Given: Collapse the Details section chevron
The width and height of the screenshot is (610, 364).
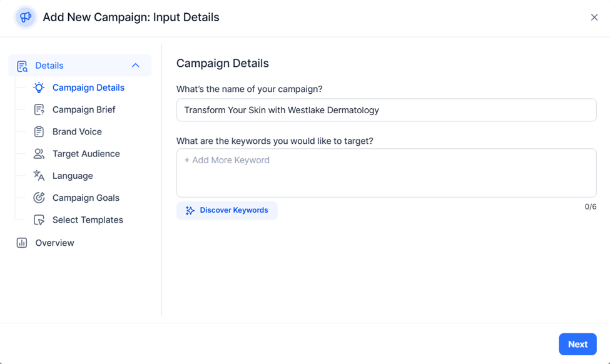Looking at the screenshot, I should point(135,65).
